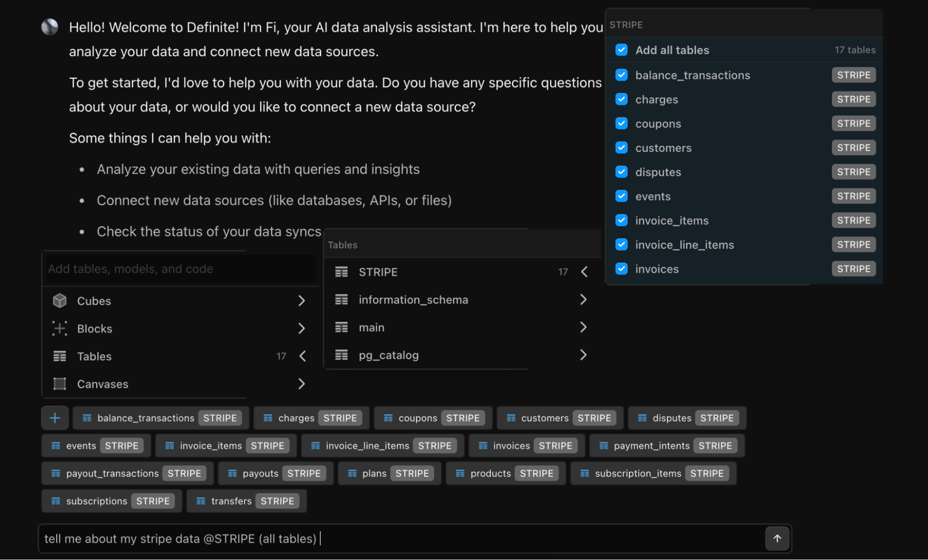Image resolution: width=928 pixels, height=560 pixels.
Task: Expand the Blocks submenu chevron
Action: click(x=302, y=328)
